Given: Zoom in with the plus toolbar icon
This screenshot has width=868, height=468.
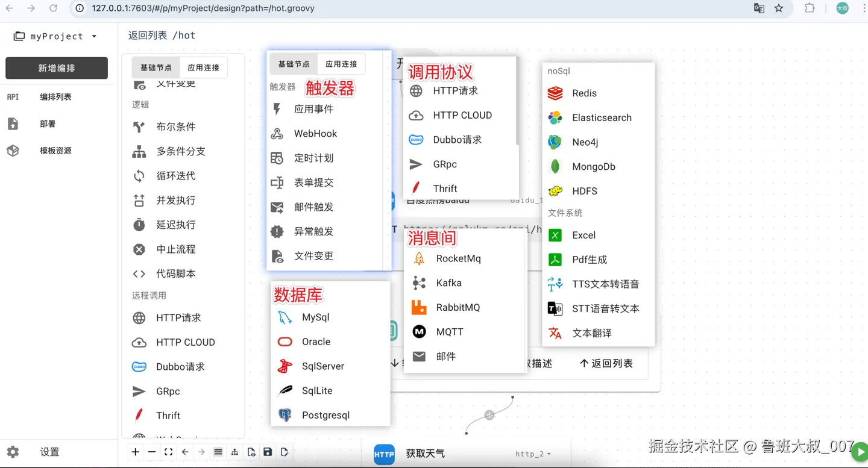Looking at the screenshot, I should (136, 452).
